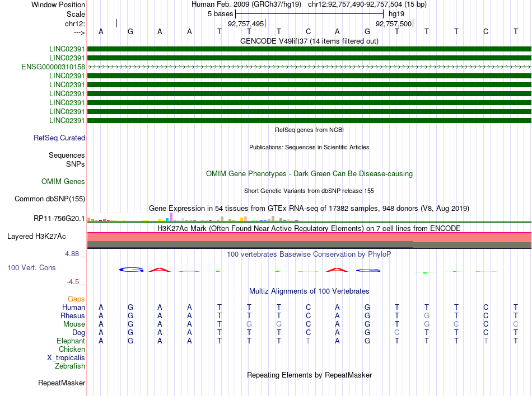Click the PhyloP Basewise Conservation title
532x396 pixels.
pos(309,254)
